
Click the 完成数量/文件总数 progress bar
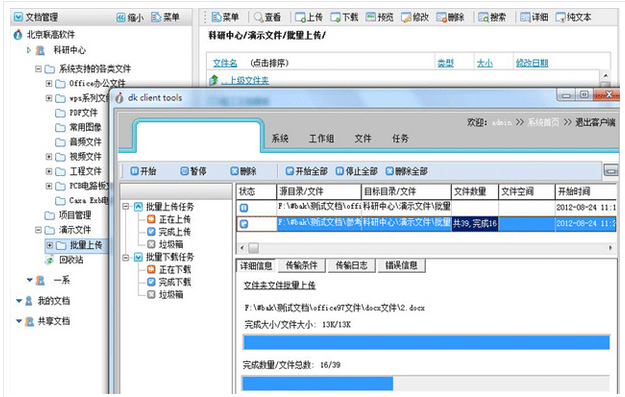426,383
